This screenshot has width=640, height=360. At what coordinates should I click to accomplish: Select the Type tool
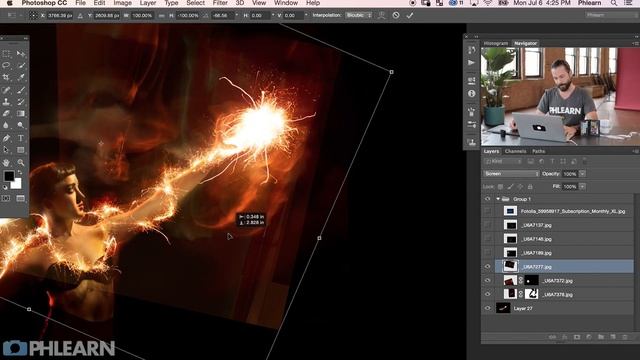point(21,138)
